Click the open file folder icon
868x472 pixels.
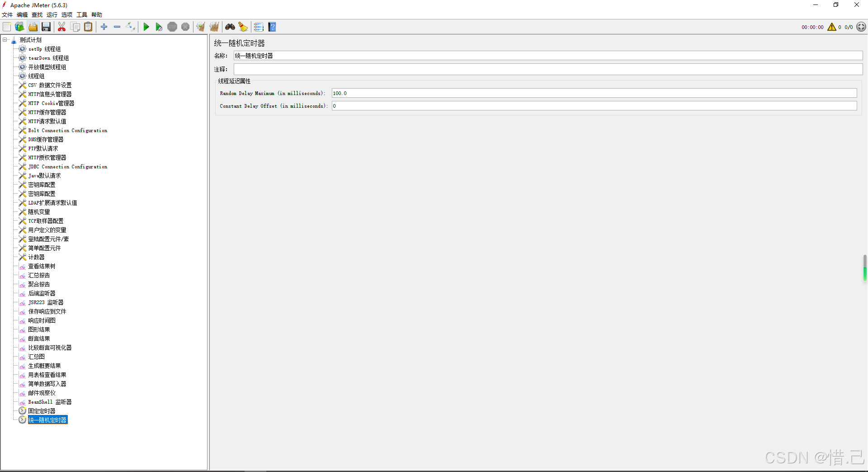[x=33, y=27]
